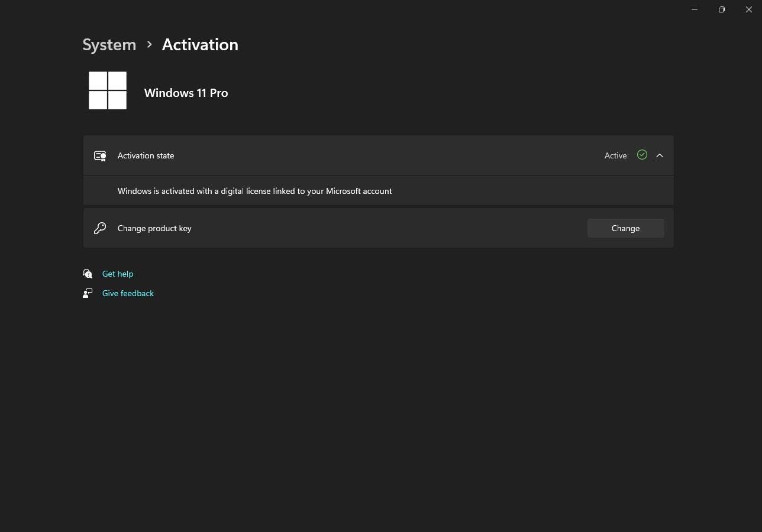762x532 pixels.
Task: Open the Give feedback link
Action: tap(128, 293)
